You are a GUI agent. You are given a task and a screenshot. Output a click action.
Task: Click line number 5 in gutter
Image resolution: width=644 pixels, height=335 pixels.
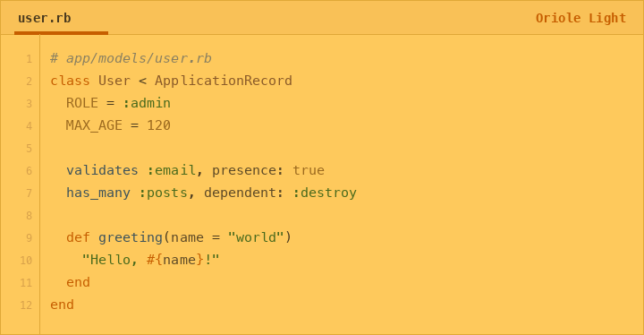tap(29, 148)
